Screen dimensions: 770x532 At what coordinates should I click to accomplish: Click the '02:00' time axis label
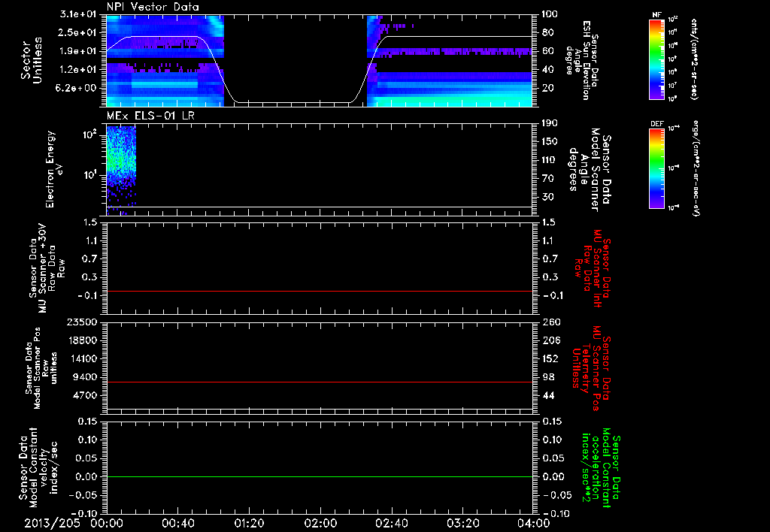tap(320, 524)
